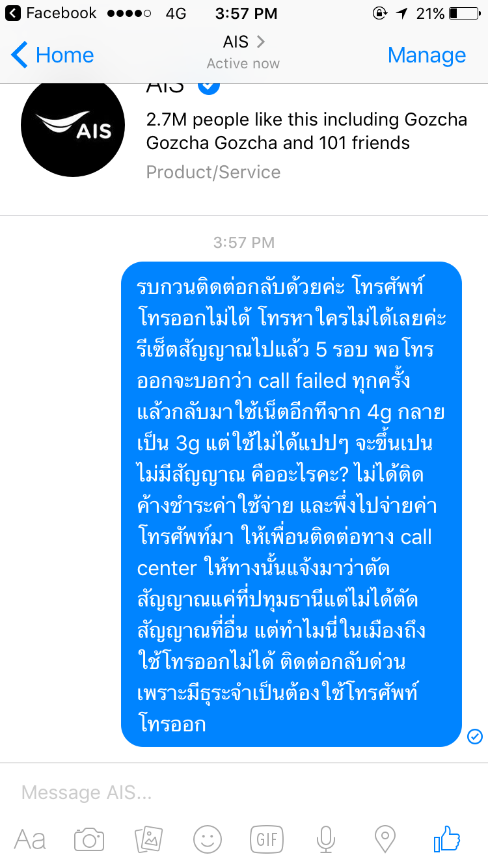The width and height of the screenshot is (488, 868).
Task: Send a thumbs-up like
Action: 447,838
